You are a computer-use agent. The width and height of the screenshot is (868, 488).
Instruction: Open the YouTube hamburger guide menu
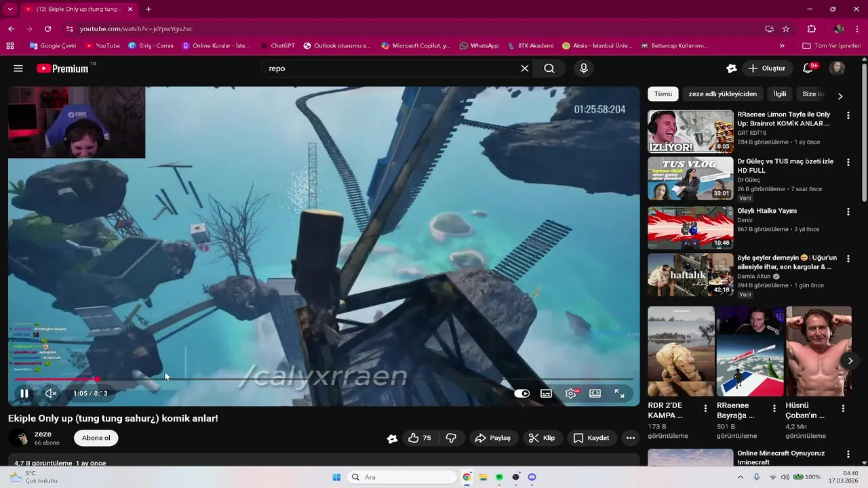(18, 68)
